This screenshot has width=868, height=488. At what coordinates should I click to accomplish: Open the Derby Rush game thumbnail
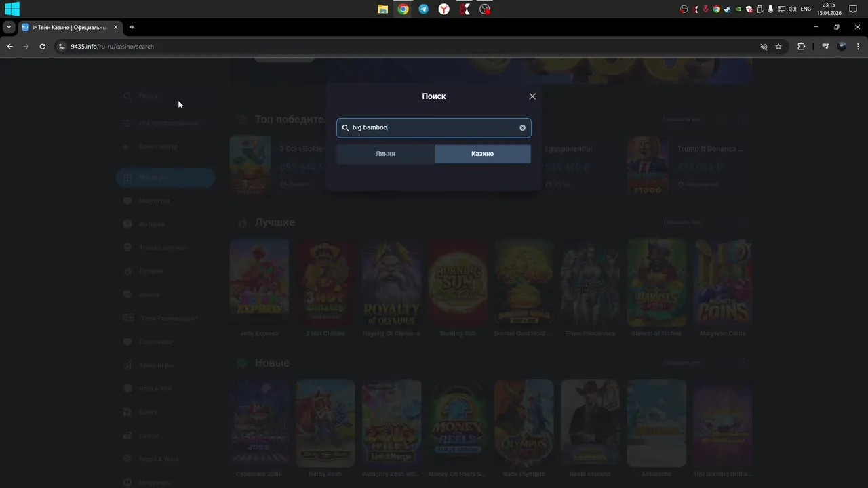click(325, 423)
